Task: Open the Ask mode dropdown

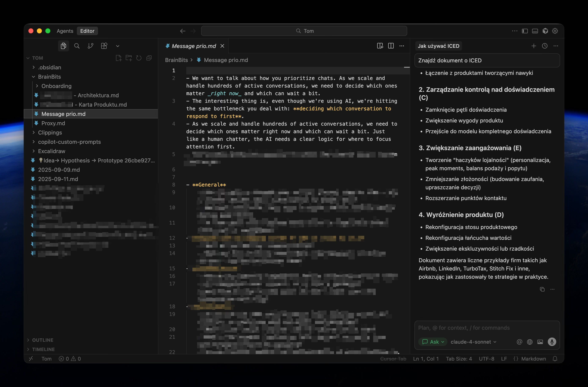Action: coord(433,342)
